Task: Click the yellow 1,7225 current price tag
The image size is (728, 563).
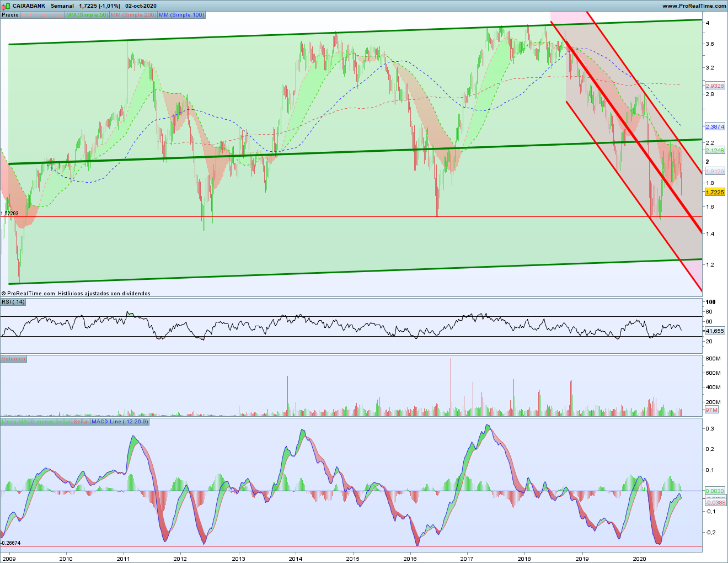Action: [x=715, y=192]
